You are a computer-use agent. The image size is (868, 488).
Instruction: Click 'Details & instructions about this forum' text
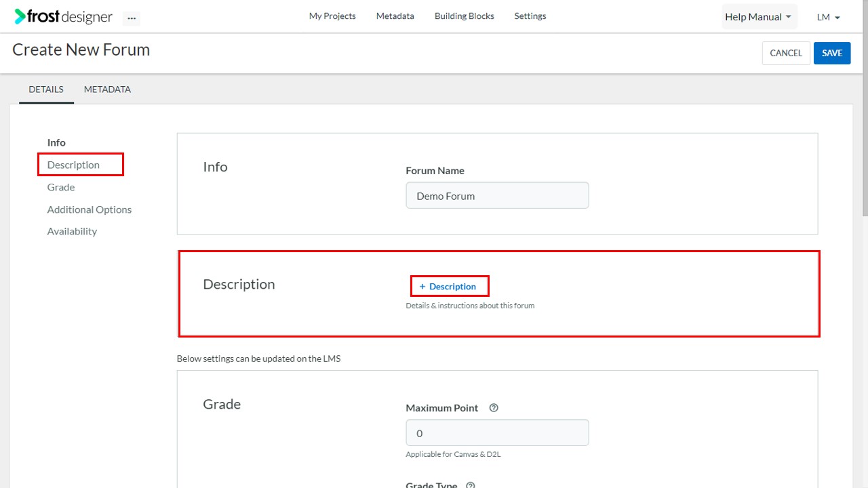click(x=470, y=306)
